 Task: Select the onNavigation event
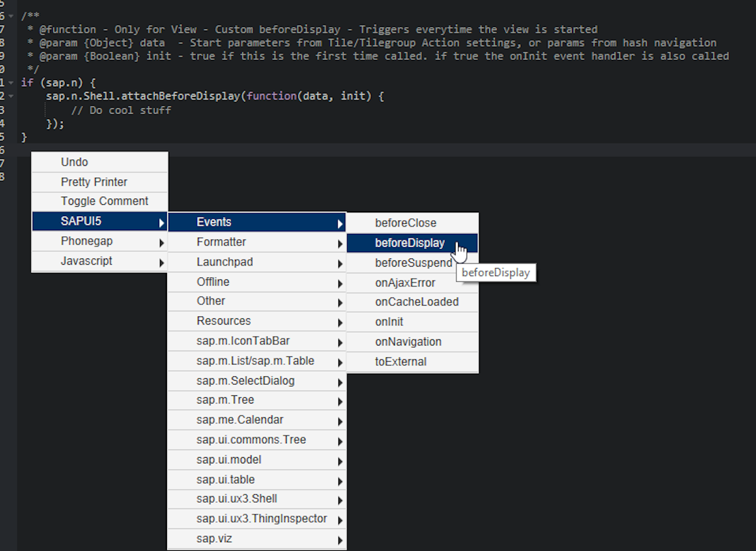tap(408, 342)
